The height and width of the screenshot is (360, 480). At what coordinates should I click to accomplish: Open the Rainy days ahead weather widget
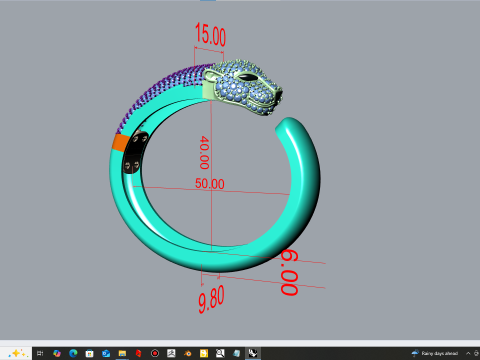pyautogui.click(x=435, y=353)
